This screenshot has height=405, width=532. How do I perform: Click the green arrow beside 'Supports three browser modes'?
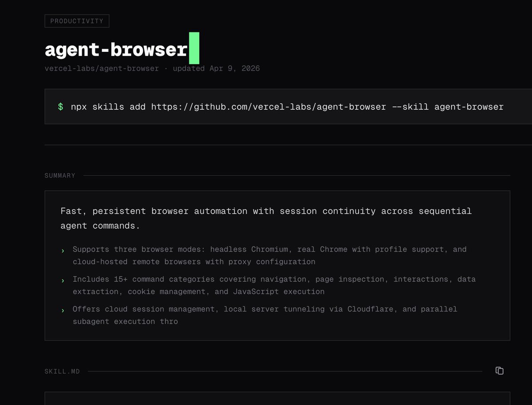63,251
